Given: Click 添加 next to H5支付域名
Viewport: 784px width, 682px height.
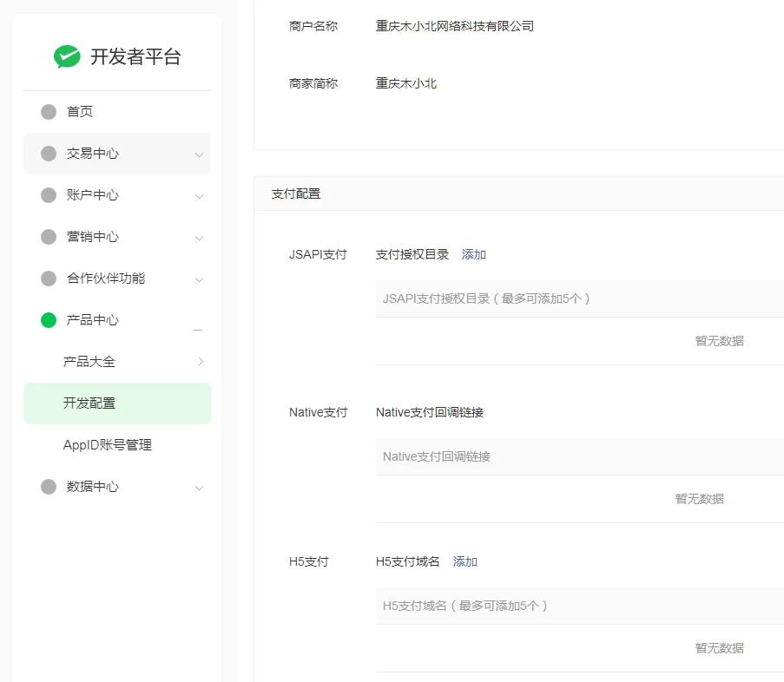Looking at the screenshot, I should pyautogui.click(x=465, y=561).
